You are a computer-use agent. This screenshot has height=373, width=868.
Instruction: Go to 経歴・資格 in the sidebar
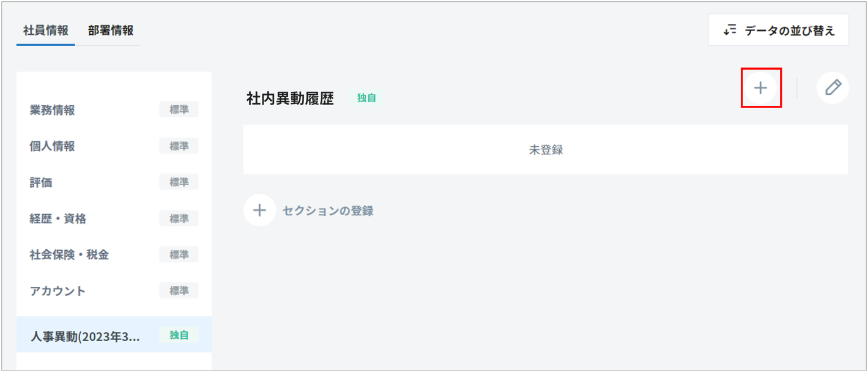(58, 218)
